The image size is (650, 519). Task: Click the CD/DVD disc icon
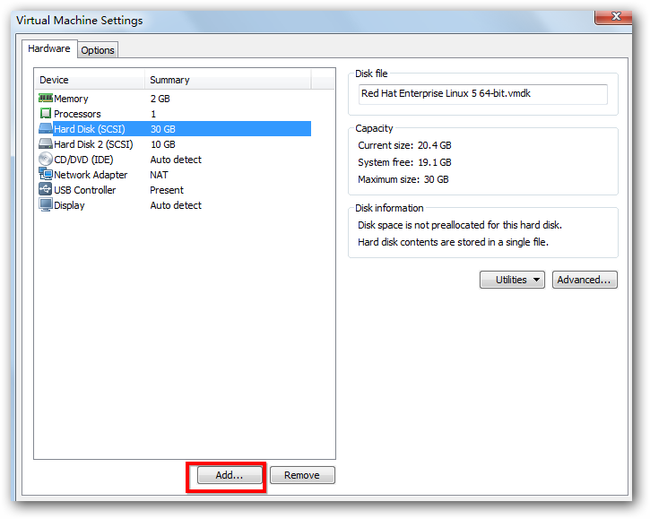pos(45,159)
